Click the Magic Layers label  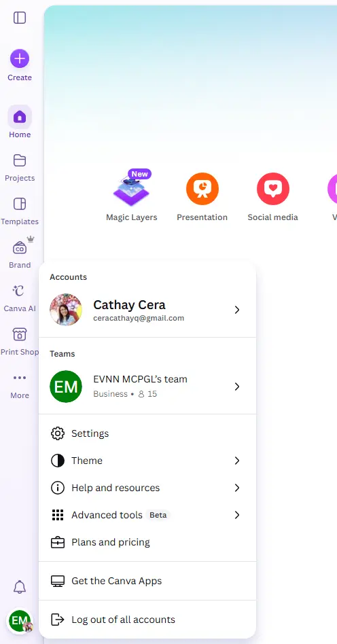pos(132,217)
